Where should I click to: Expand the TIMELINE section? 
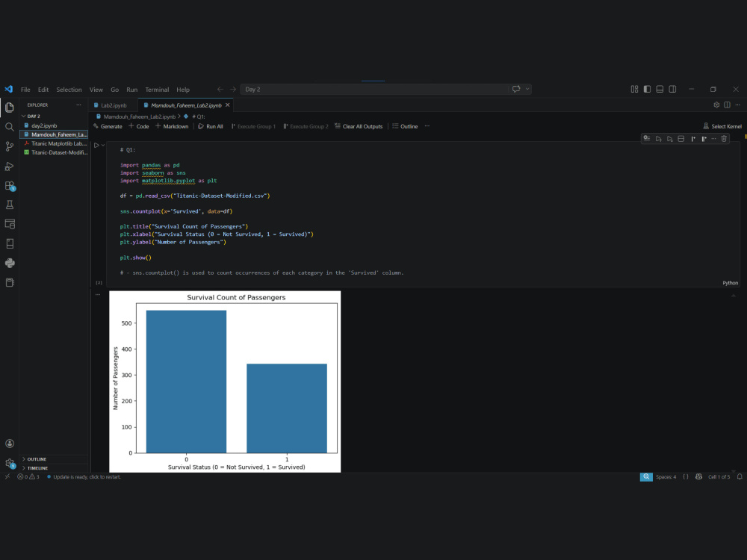coord(54,468)
